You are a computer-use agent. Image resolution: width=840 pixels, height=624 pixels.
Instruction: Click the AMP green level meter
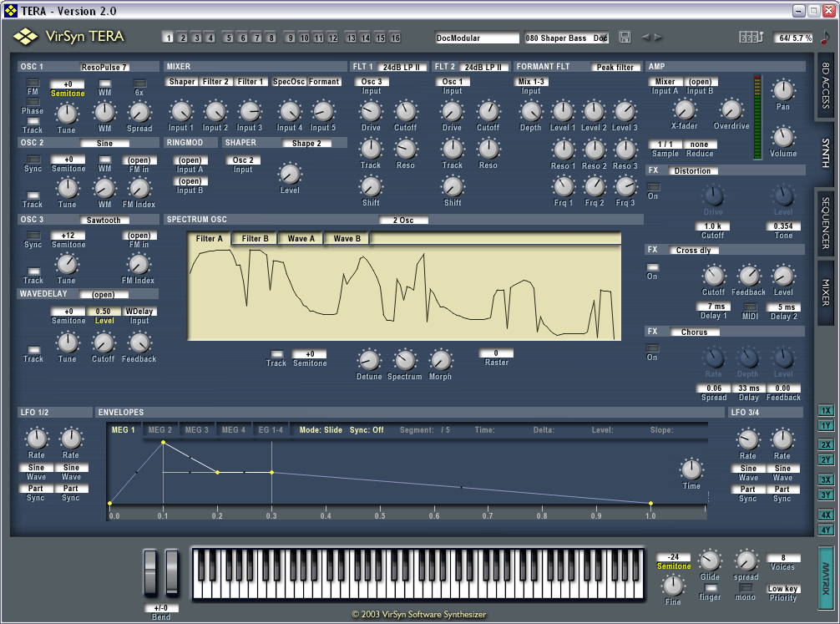[757, 117]
